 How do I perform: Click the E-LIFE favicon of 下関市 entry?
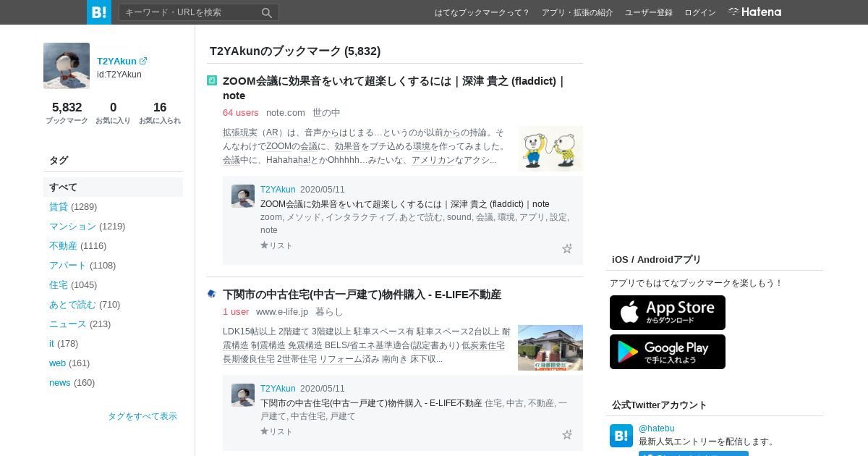[x=212, y=294]
